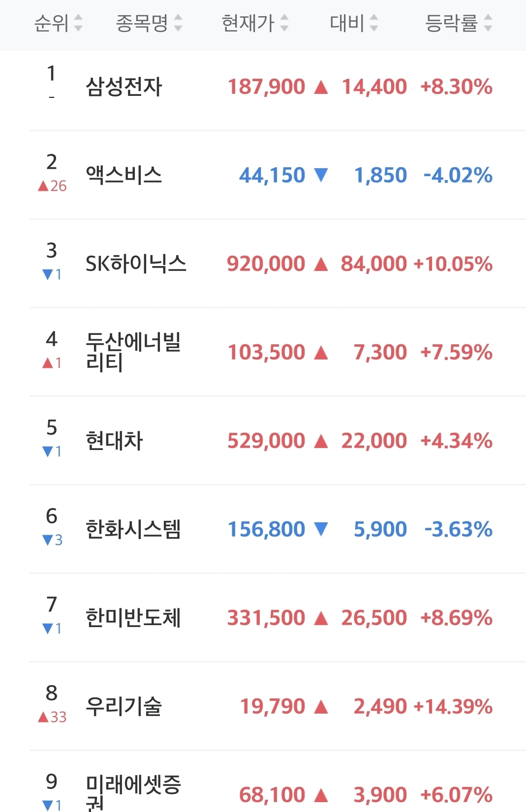Sort by 대비 column arrows
The height and width of the screenshot is (812, 526).
373,23
